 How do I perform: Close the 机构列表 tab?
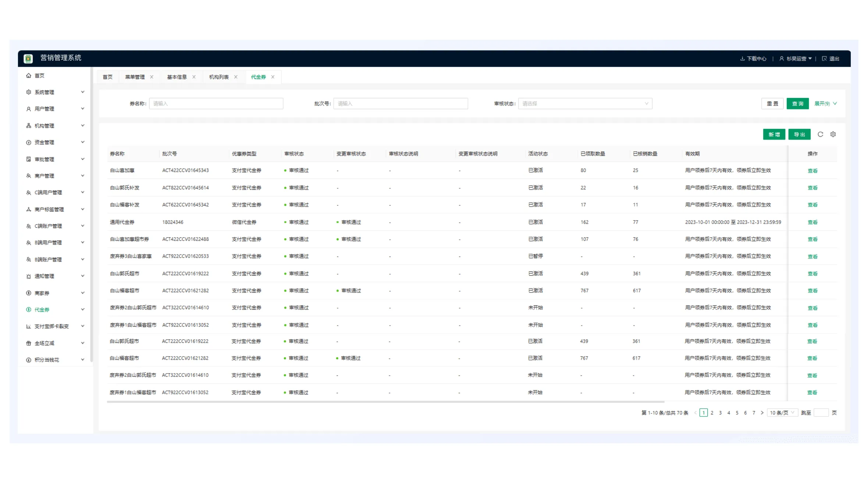[236, 77]
